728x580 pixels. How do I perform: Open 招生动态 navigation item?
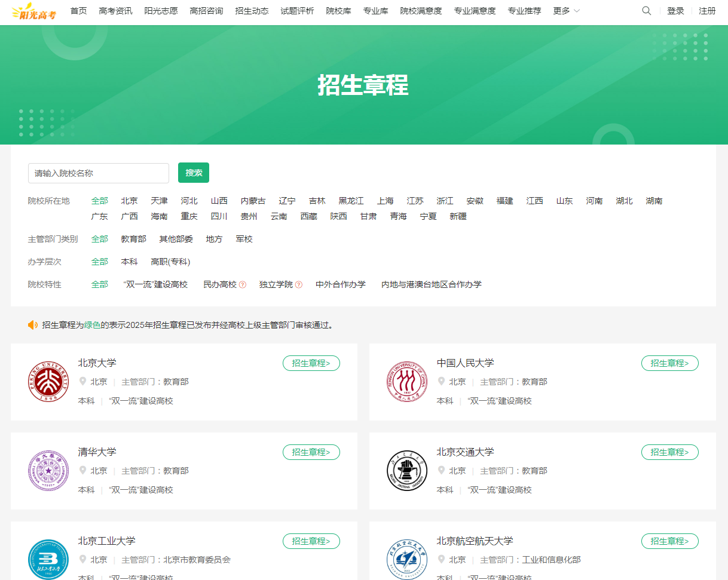click(252, 11)
